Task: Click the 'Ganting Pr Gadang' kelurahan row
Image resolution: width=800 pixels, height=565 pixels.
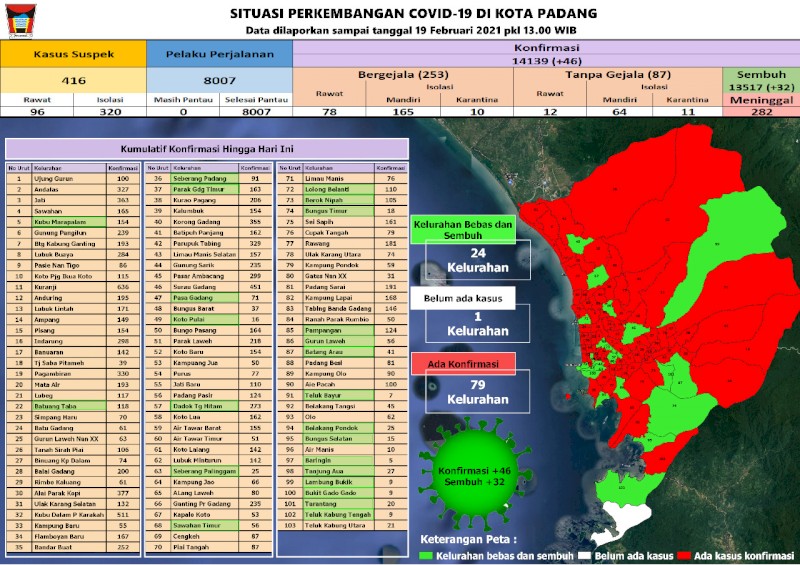Action: (209, 504)
